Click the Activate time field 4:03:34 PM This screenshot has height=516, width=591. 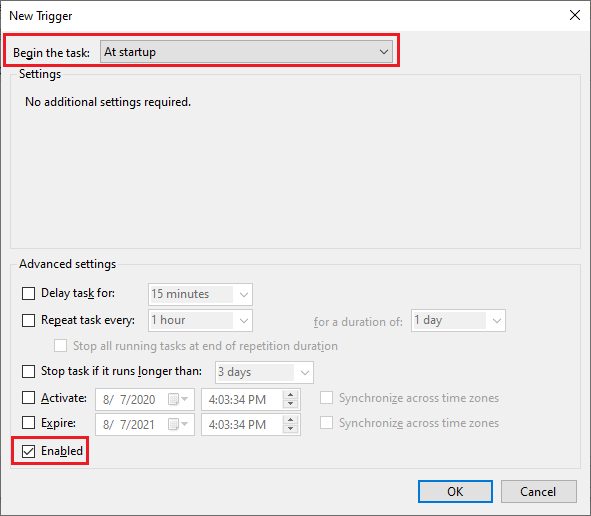coord(251,399)
